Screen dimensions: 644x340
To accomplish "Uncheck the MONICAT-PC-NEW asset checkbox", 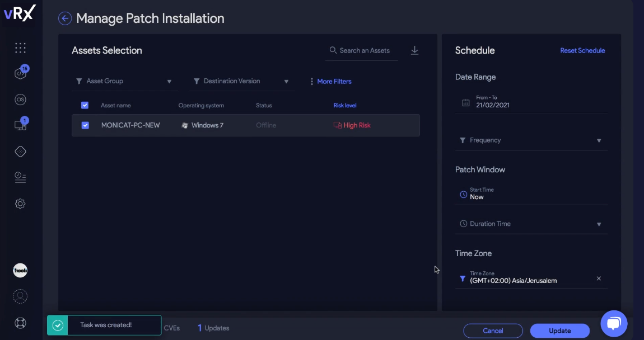I will point(85,125).
